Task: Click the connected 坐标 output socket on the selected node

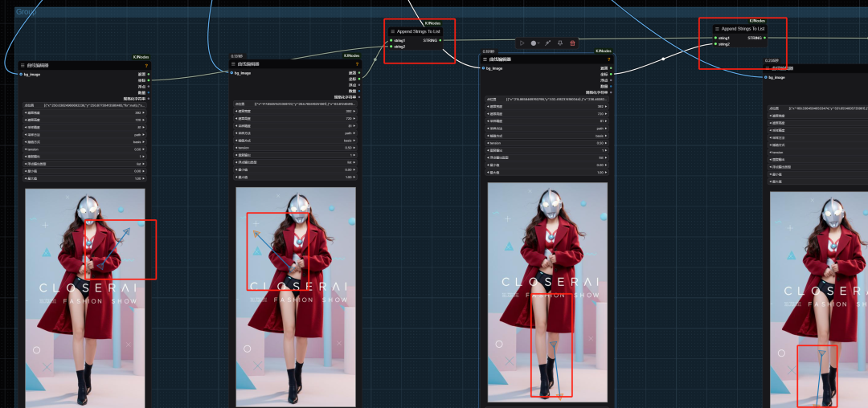Action: pos(611,74)
